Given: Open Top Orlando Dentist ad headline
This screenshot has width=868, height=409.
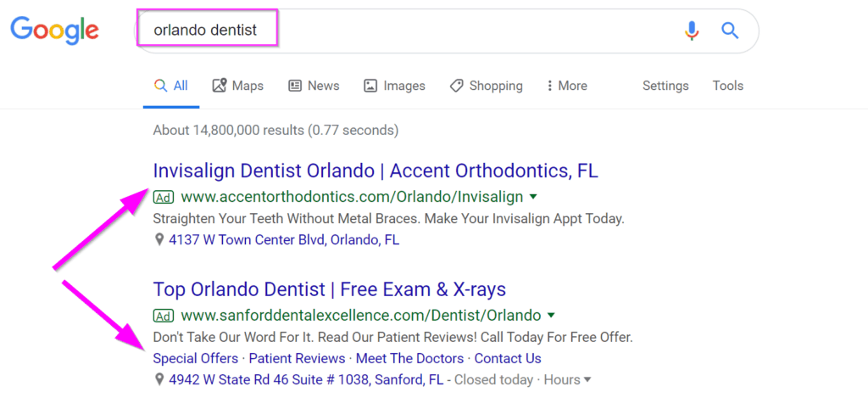Looking at the screenshot, I should pos(330,289).
